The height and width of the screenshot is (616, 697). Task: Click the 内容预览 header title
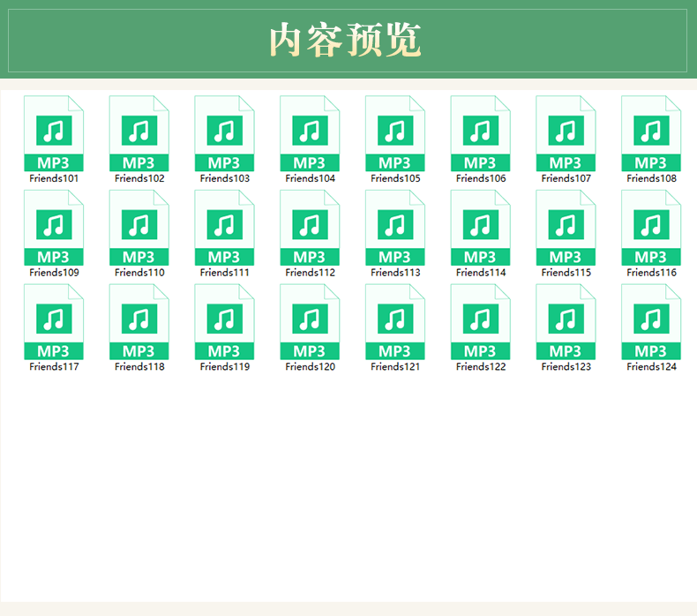coord(345,40)
